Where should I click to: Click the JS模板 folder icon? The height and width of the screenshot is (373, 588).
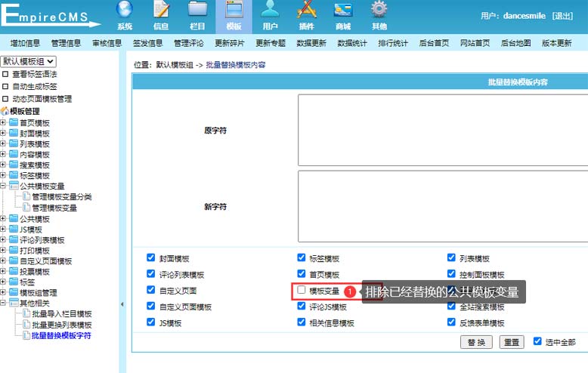click(14, 229)
